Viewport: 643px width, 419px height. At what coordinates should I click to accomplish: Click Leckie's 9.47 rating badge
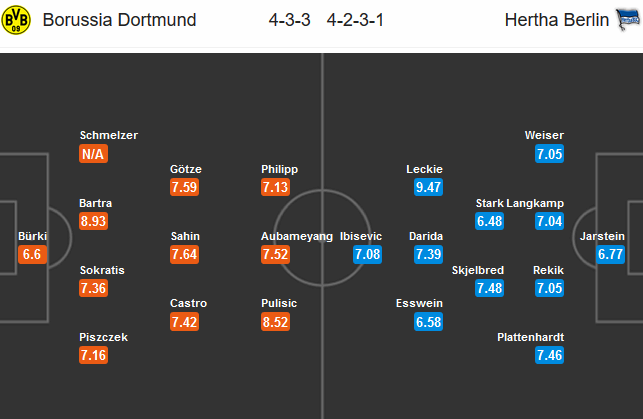[x=429, y=187]
